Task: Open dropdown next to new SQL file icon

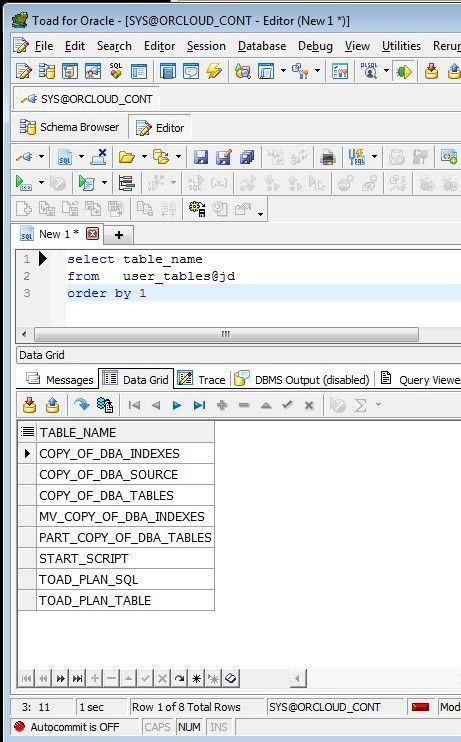Action: pyautogui.click(x=81, y=157)
